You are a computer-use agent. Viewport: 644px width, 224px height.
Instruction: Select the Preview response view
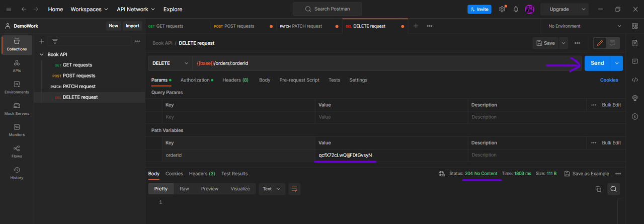point(210,189)
